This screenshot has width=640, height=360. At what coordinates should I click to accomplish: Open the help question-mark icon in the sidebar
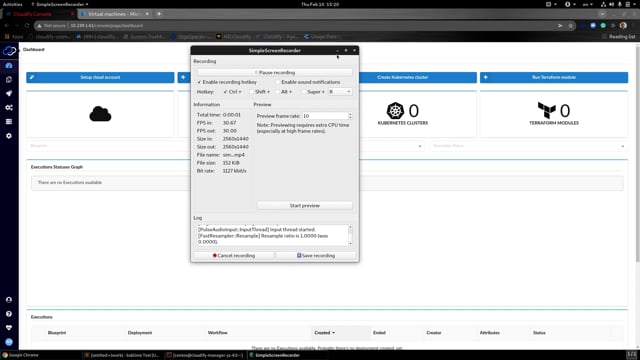(x=9, y=314)
